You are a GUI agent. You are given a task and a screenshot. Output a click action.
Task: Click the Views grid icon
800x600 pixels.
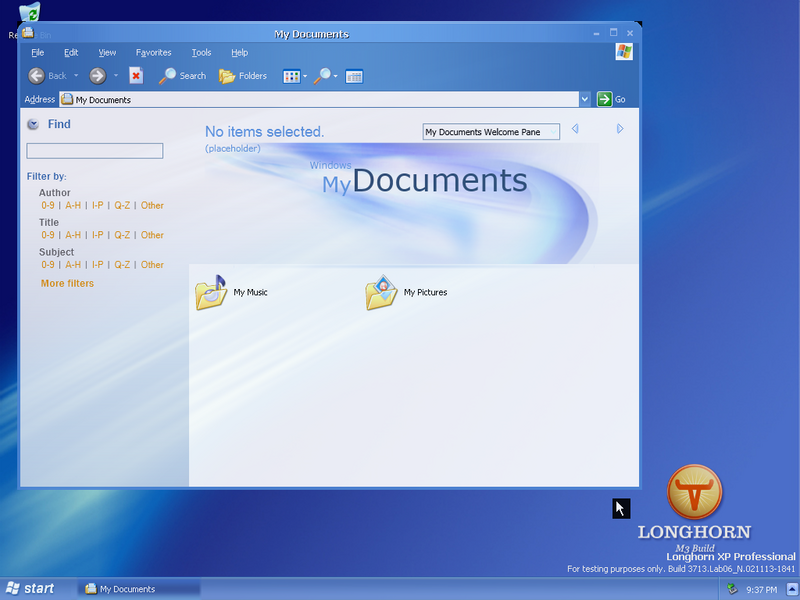point(291,77)
